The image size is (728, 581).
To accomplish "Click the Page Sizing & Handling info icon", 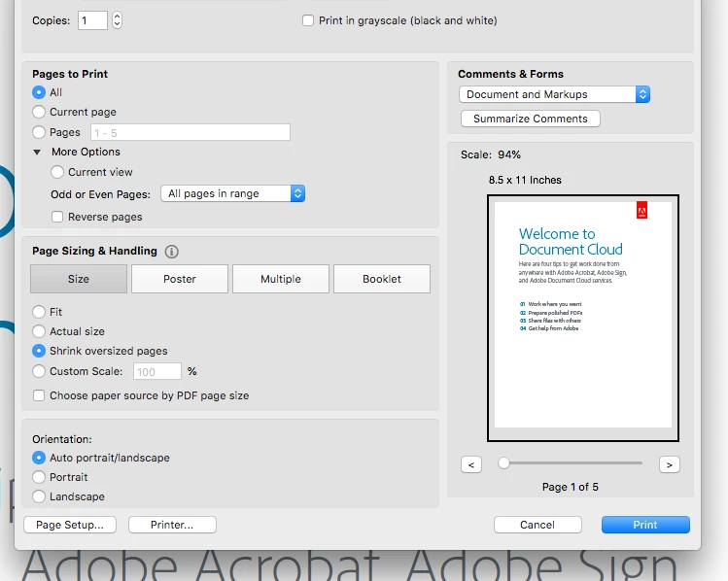I will point(171,252).
